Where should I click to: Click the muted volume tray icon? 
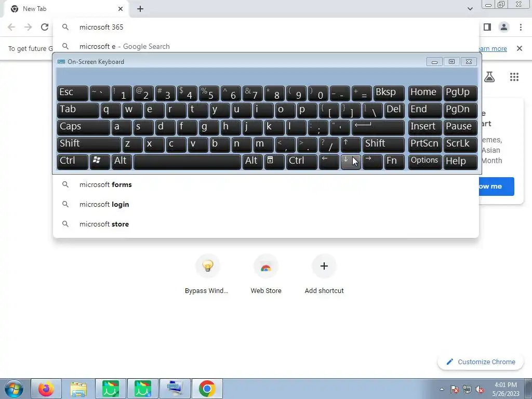pos(480,390)
